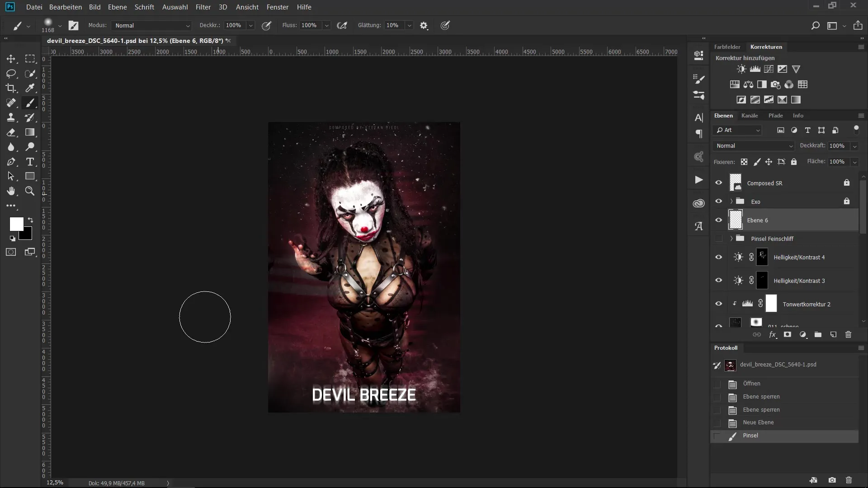Open brush settings panel icon in options bar
Image resolution: width=868 pixels, height=488 pixels.
(73, 26)
